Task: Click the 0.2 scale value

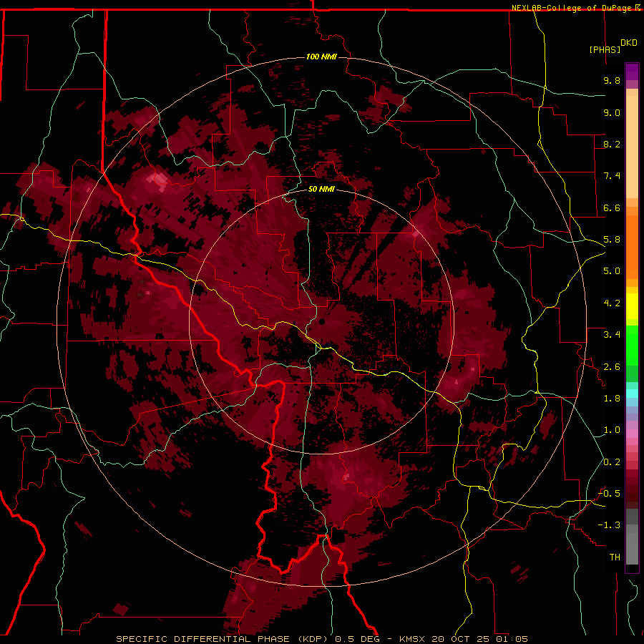Action: click(612, 462)
